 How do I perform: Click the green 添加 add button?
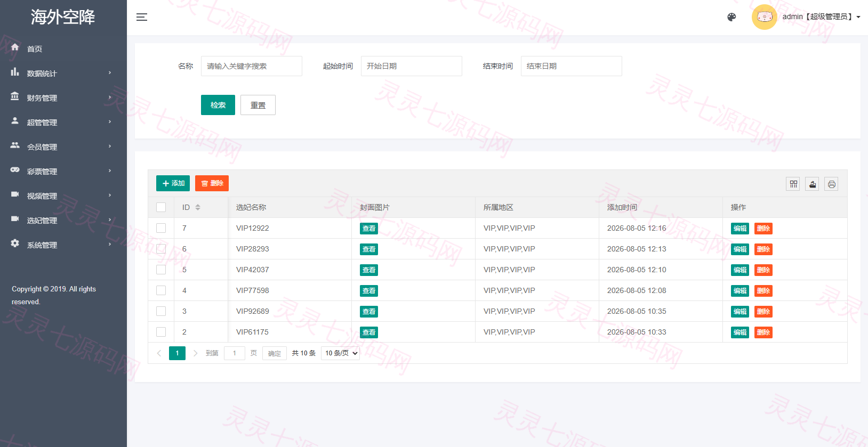pos(173,183)
